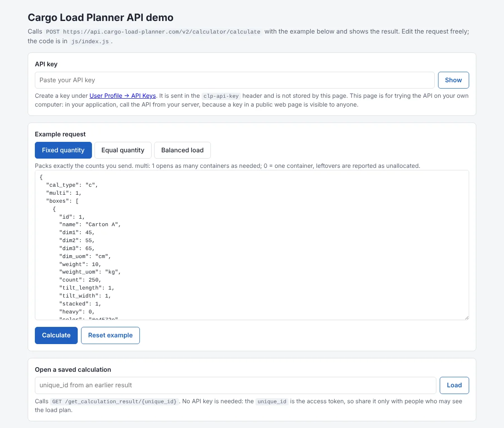Click the "id": 1 line
This screenshot has height=428, width=504.
coord(72,217)
